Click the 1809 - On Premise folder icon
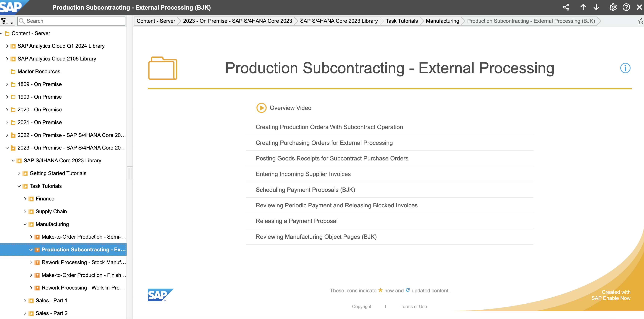The height and width of the screenshot is (319, 644). 13,85
